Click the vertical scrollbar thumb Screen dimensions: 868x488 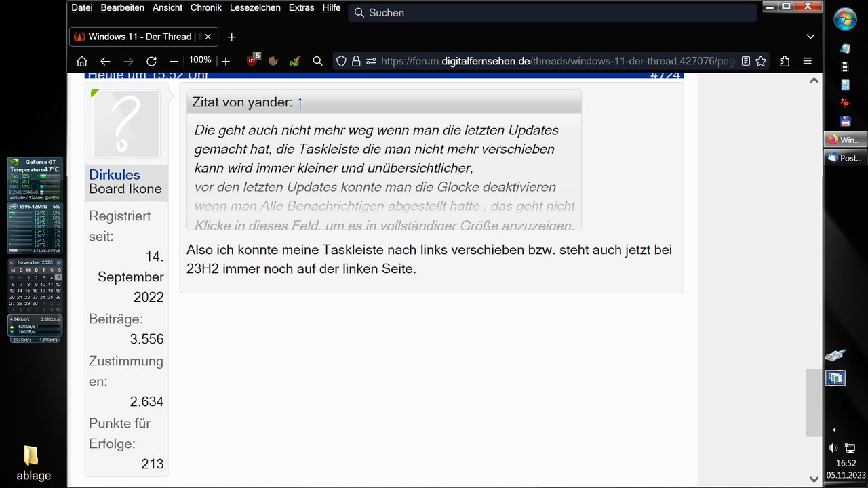pos(814,403)
